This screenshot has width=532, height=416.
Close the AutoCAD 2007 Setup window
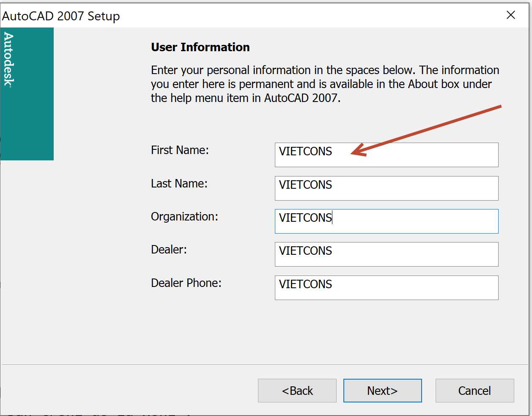point(510,15)
